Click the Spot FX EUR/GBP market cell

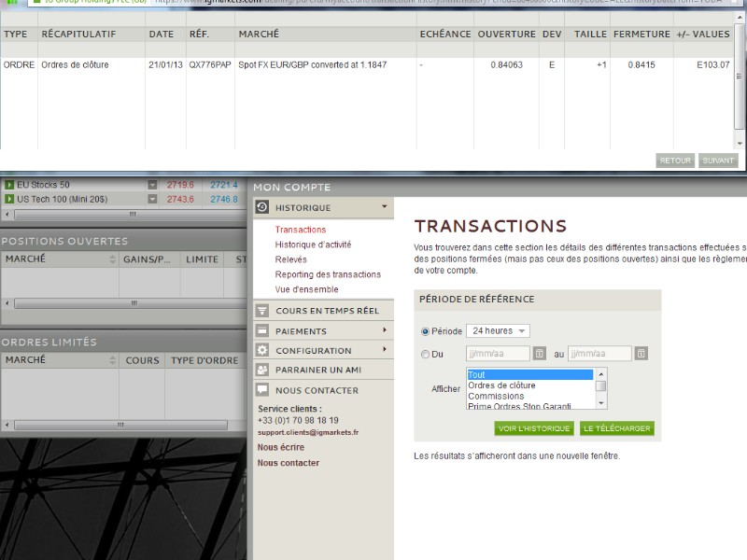[x=313, y=64]
